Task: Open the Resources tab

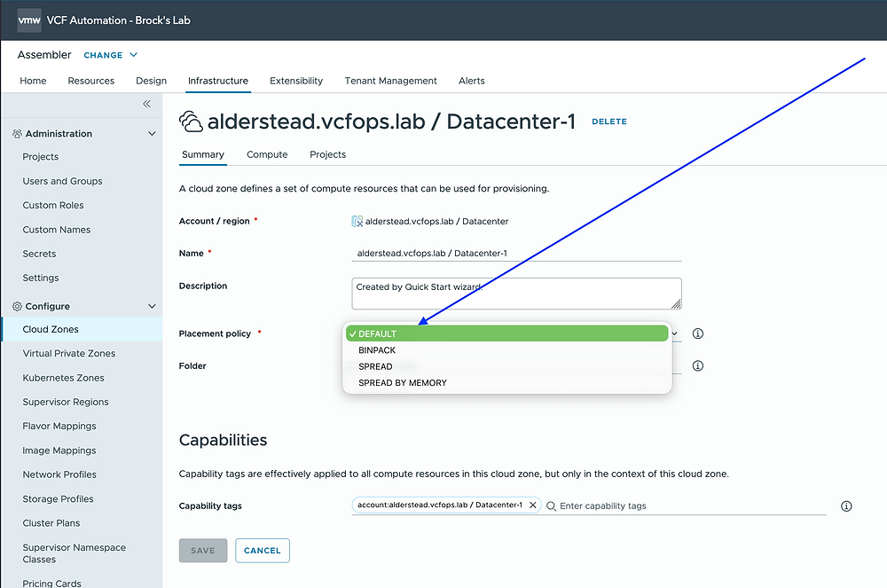Action: [91, 81]
